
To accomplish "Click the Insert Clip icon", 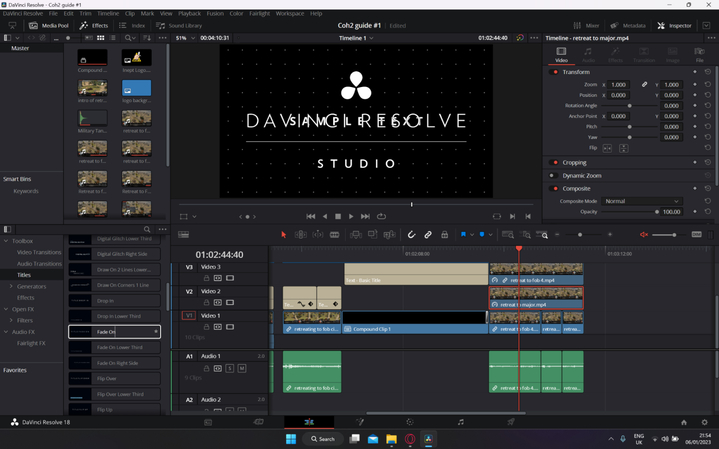I will click(x=355, y=234).
